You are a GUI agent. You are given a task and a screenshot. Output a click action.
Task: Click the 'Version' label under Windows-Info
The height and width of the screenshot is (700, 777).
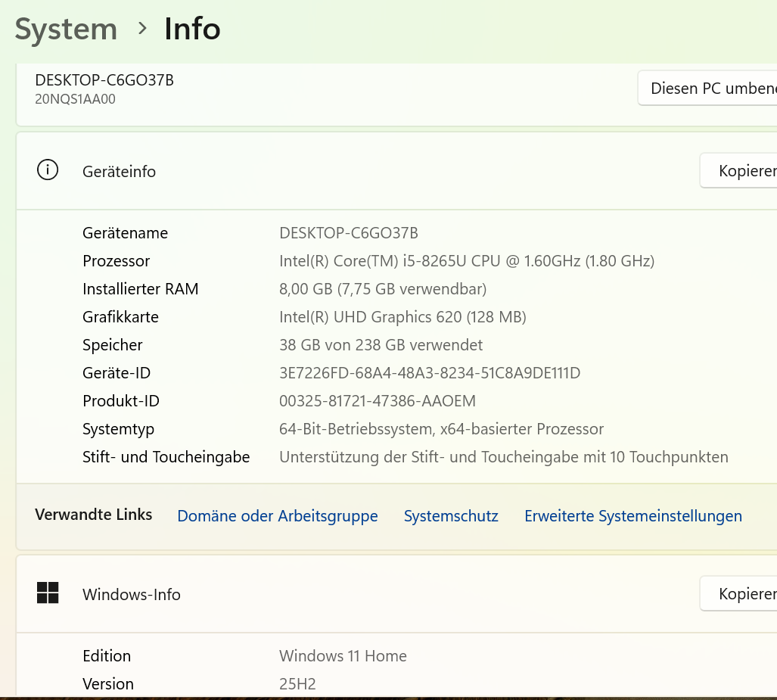coord(108,684)
